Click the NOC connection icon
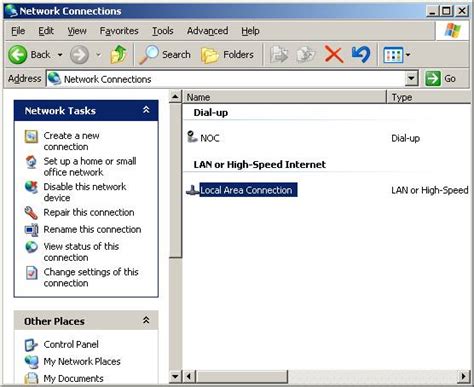The width and height of the screenshot is (474, 387). [192, 137]
